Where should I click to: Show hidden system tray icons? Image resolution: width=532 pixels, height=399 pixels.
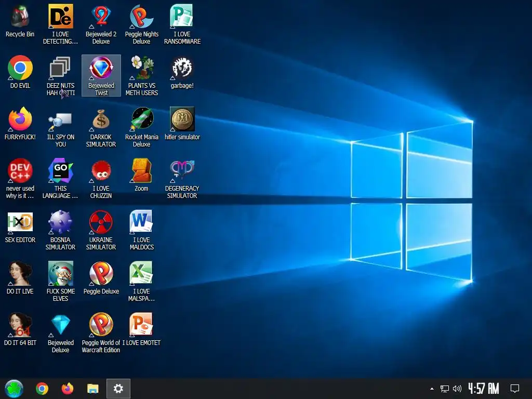432,389
